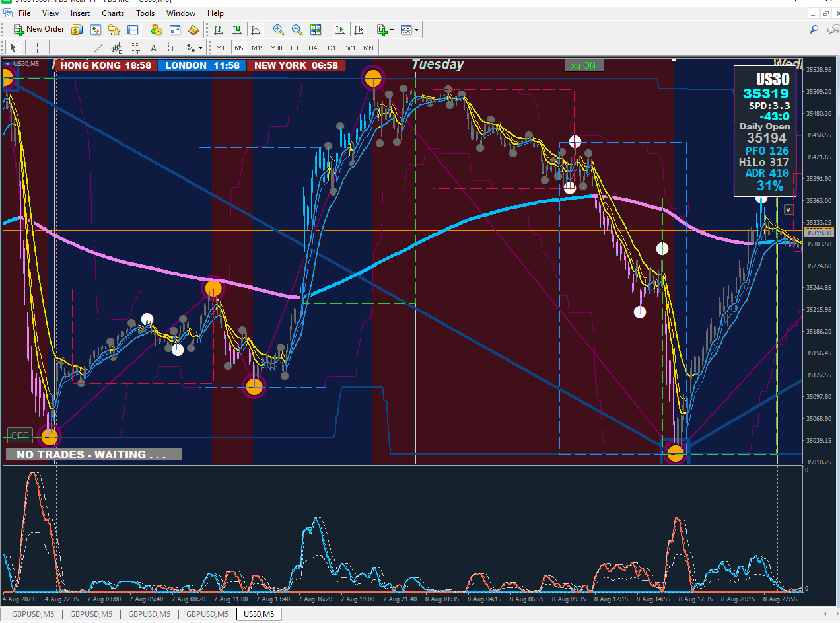Click the 'Daily Open' value 35194

pyautogui.click(x=766, y=138)
